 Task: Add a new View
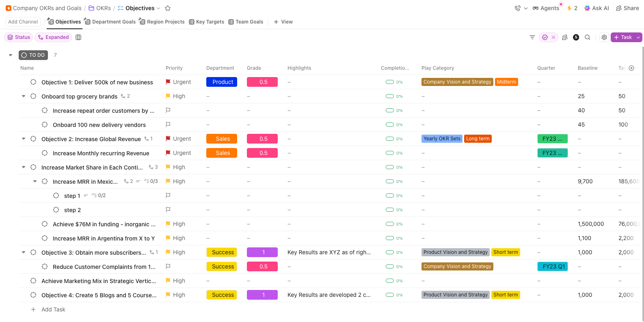coord(283,22)
